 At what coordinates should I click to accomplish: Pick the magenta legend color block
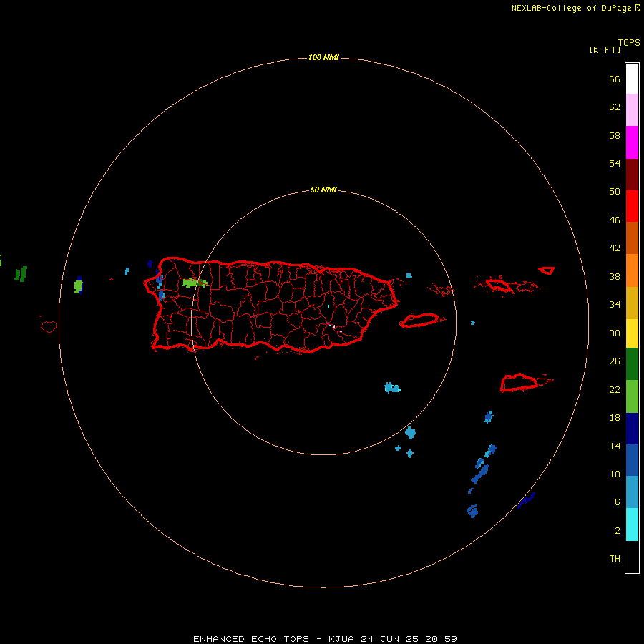(632, 142)
